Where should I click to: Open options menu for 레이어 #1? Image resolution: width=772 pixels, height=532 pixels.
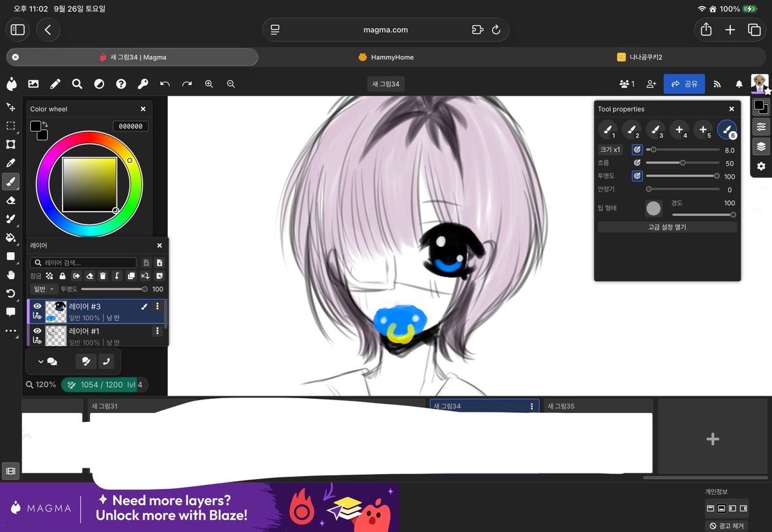tap(158, 331)
